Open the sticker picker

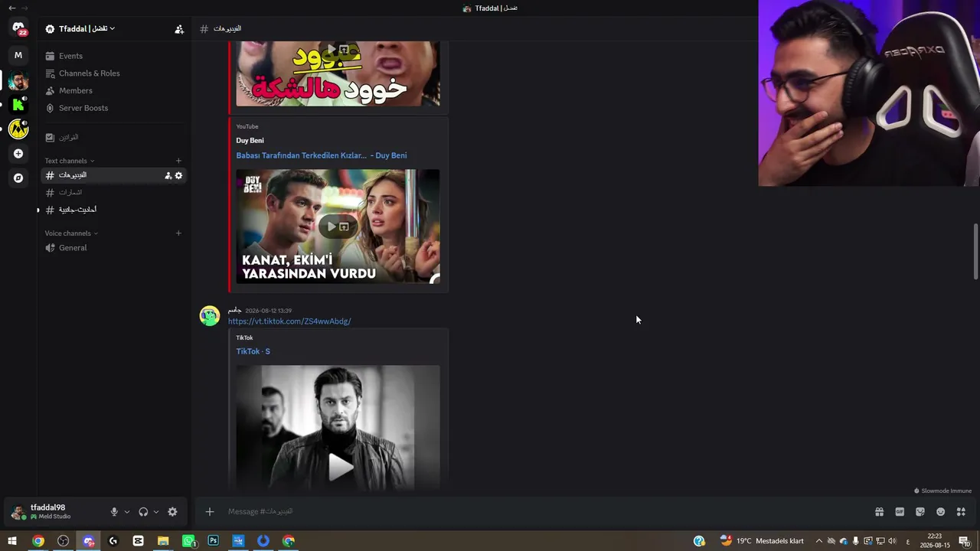920,512
